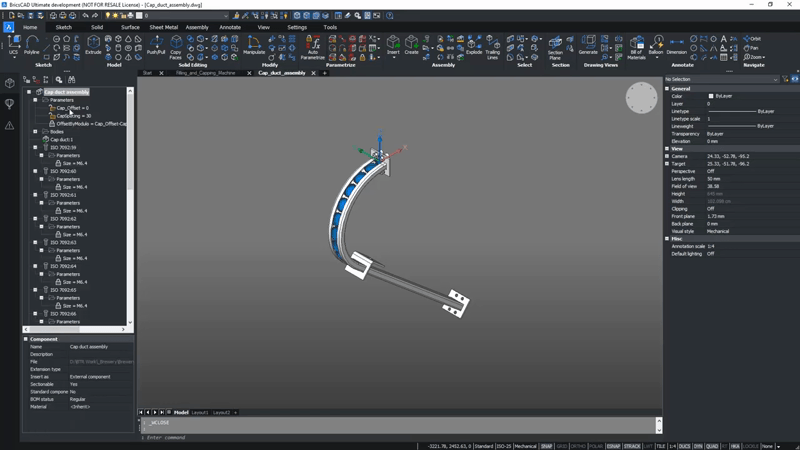Open the Assembly ribbon tab
The width and height of the screenshot is (800, 450).
pyautogui.click(x=197, y=28)
